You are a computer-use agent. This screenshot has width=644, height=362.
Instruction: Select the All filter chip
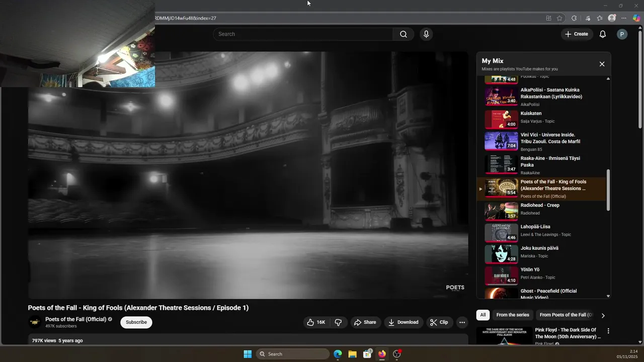click(483, 315)
